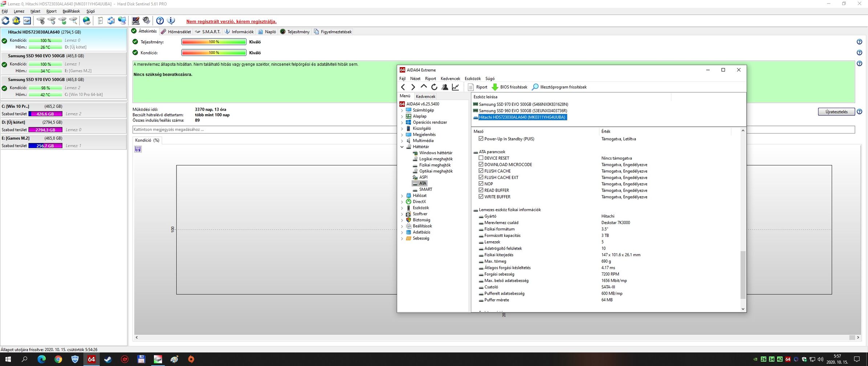Viewport: 868px width, 366px height.
Task: Expand the Hálózat tree node
Action: pyautogui.click(x=402, y=196)
